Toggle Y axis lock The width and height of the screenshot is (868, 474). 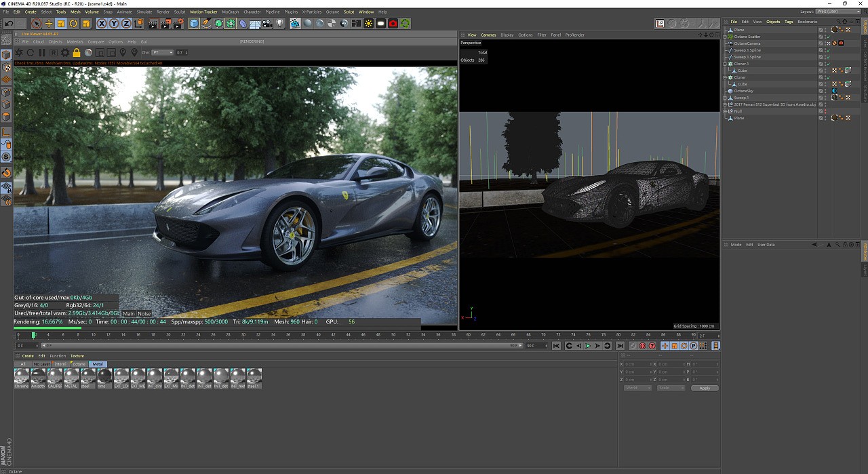click(114, 24)
